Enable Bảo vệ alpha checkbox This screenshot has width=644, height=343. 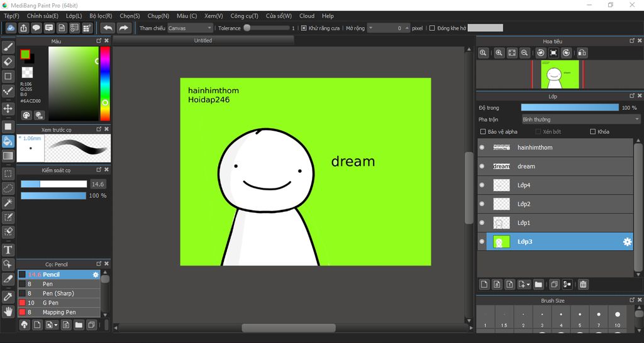(483, 132)
